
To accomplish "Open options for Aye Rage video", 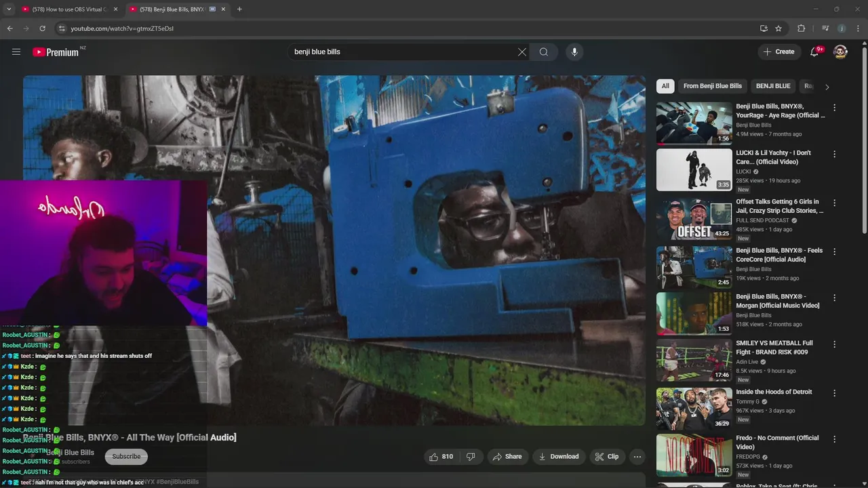I will [834, 108].
